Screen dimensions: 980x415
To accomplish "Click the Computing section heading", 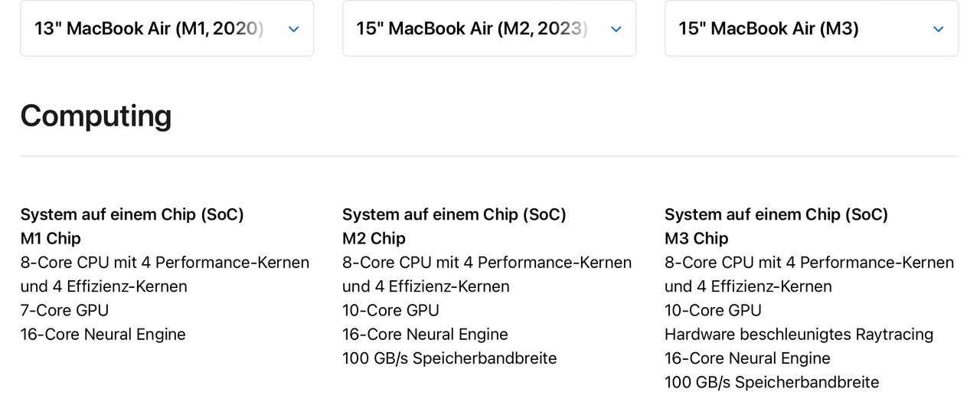I will (96, 116).
